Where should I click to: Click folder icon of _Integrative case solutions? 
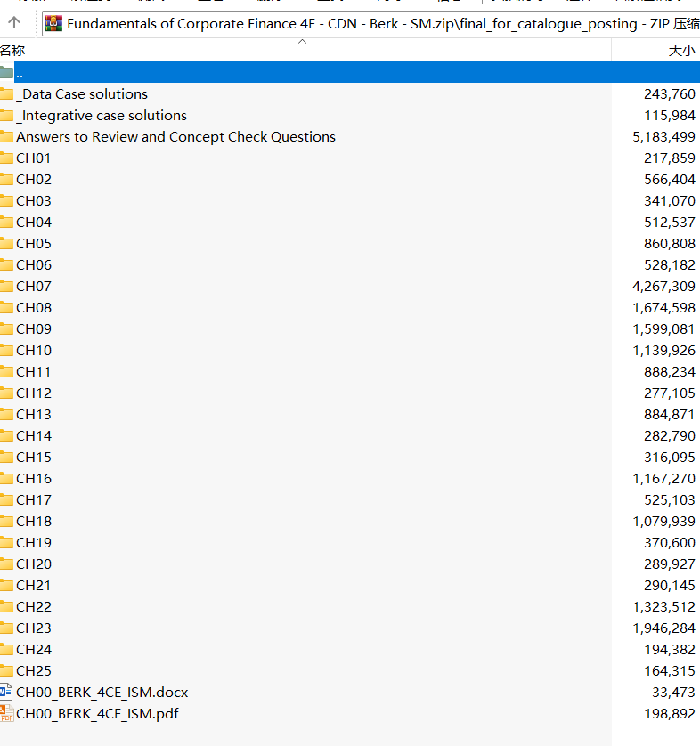[x=6, y=115]
